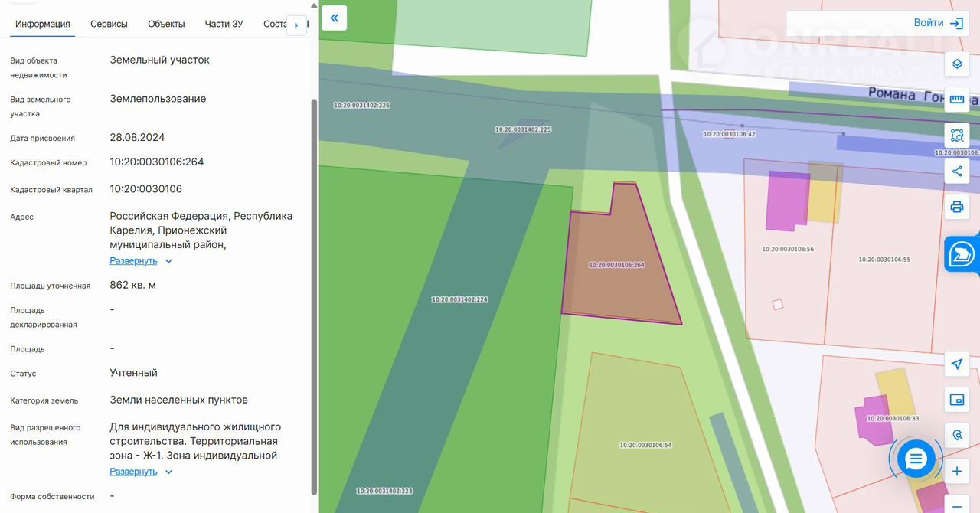Open the map layers selector
Screen dimensions: 980x513
point(956,64)
